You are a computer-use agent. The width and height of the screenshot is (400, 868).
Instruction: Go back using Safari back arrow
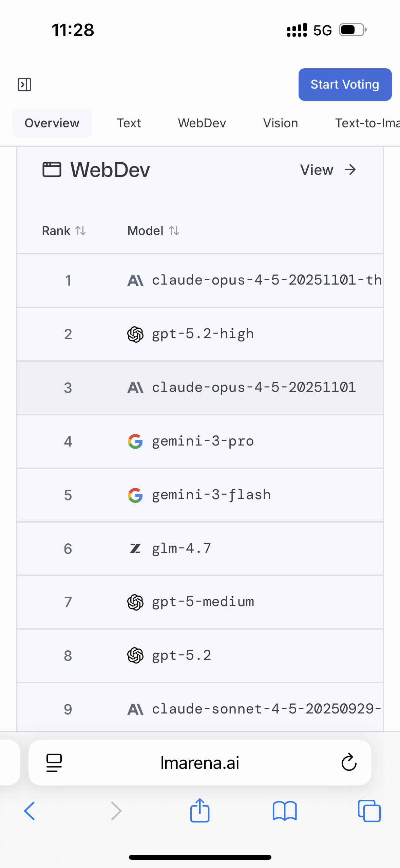coord(30,811)
